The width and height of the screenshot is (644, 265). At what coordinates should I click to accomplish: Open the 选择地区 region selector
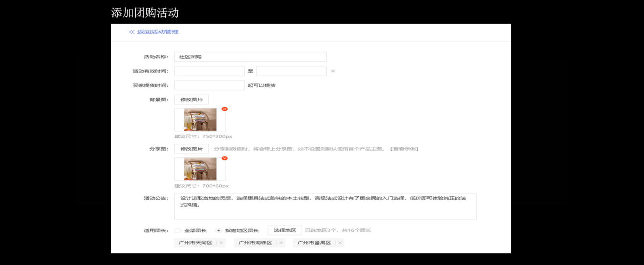(x=285, y=230)
